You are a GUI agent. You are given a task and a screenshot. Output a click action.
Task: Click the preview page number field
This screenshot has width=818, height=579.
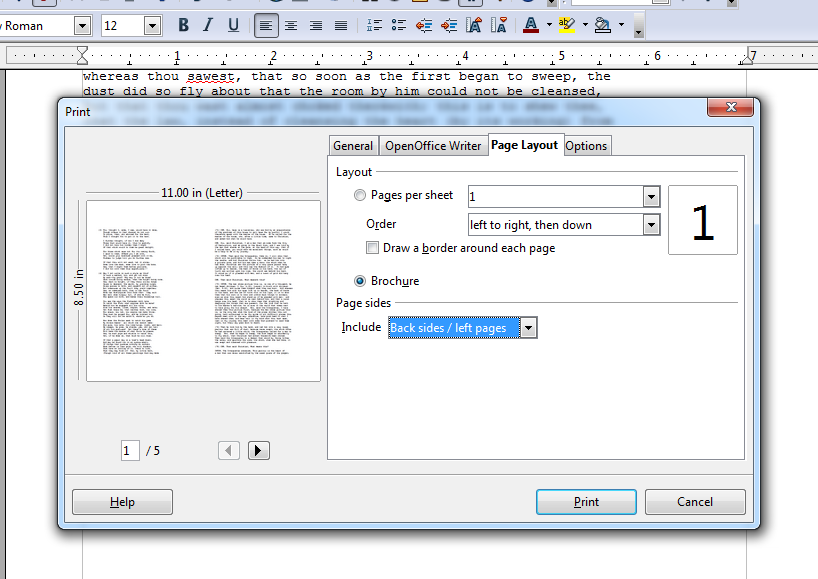tap(130, 451)
